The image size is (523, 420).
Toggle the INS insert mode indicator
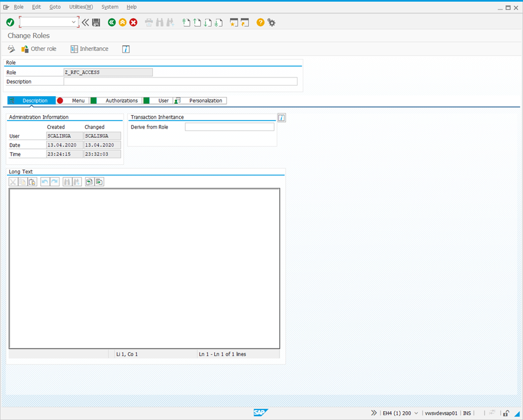(467, 413)
